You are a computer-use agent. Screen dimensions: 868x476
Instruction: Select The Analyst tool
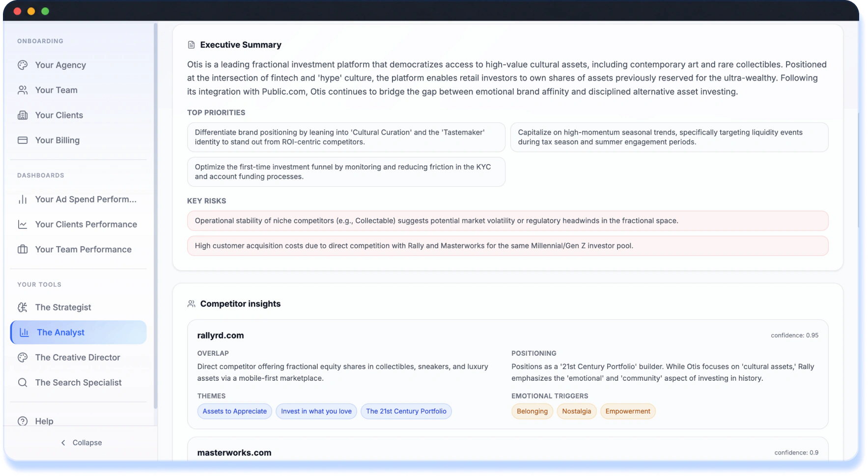pos(78,332)
